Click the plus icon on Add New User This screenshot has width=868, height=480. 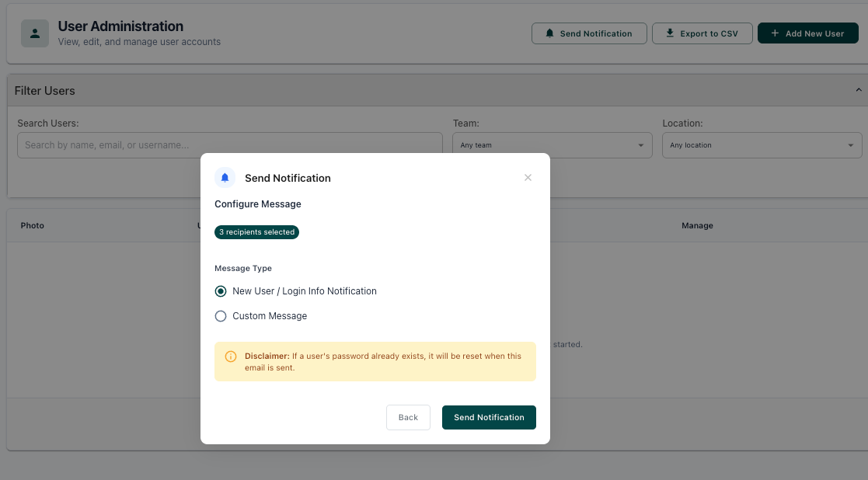pyautogui.click(x=775, y=33)
